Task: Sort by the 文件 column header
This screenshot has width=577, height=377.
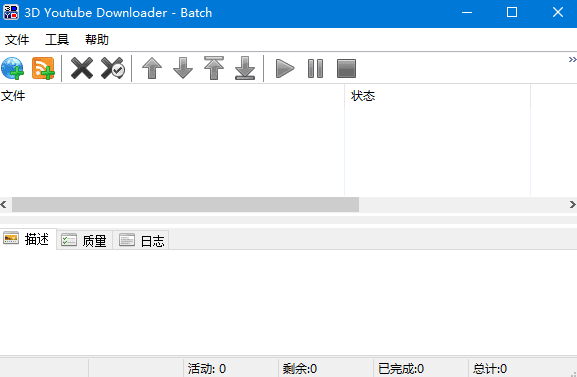Action: (172, 96)
